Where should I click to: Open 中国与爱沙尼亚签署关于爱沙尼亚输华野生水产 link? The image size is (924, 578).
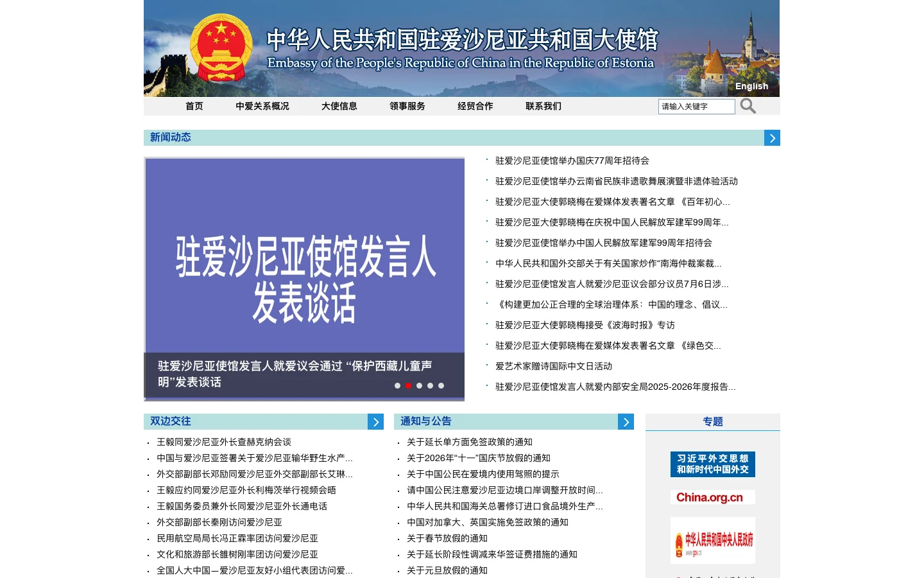click(255, 459)
